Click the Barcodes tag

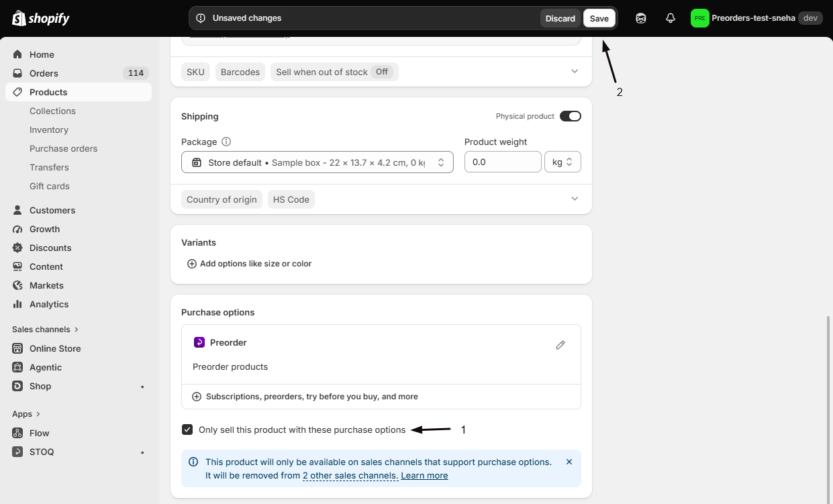click(x=240, y=72)
